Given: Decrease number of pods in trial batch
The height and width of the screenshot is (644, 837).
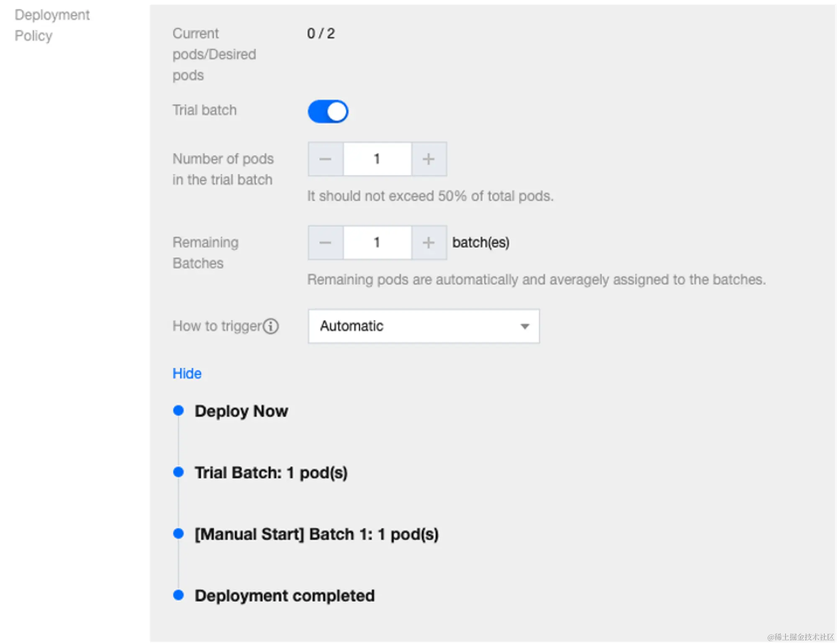Looking at the screenshot, I should click(326, 159).
